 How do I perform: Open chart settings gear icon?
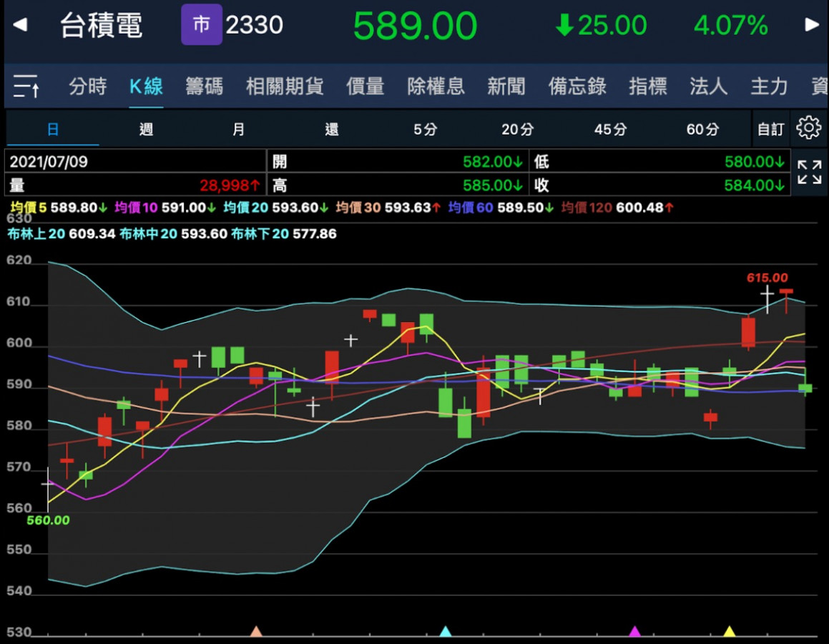point(808,129)
